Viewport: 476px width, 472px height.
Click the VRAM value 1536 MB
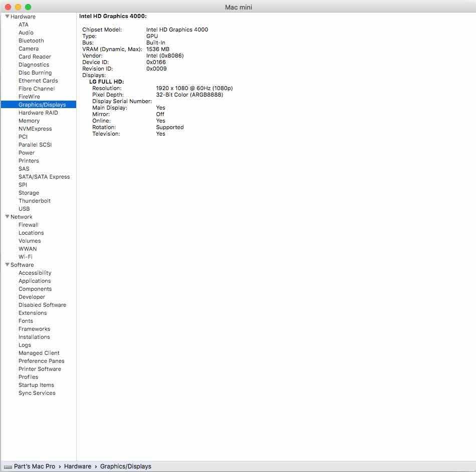(x=157, y=49)
